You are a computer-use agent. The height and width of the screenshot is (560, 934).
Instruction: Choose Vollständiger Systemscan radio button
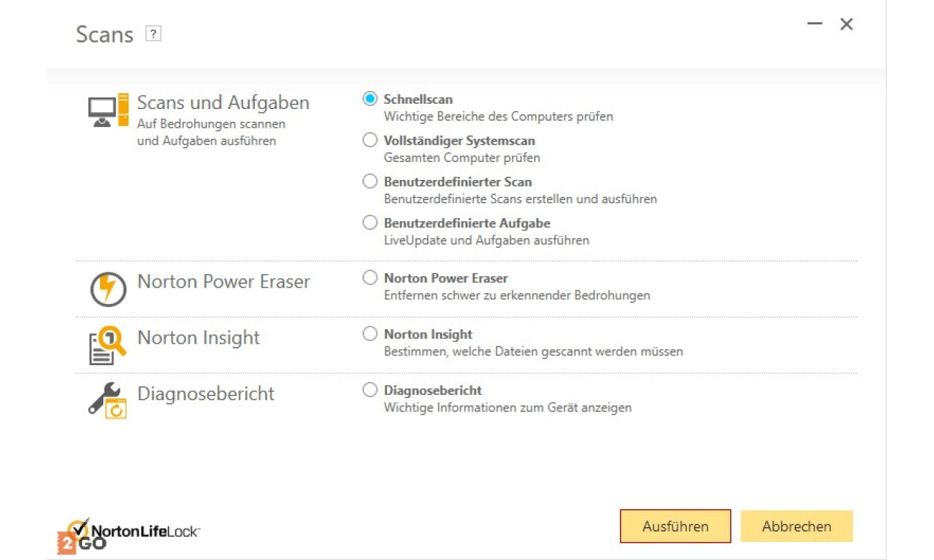[370, 140]
